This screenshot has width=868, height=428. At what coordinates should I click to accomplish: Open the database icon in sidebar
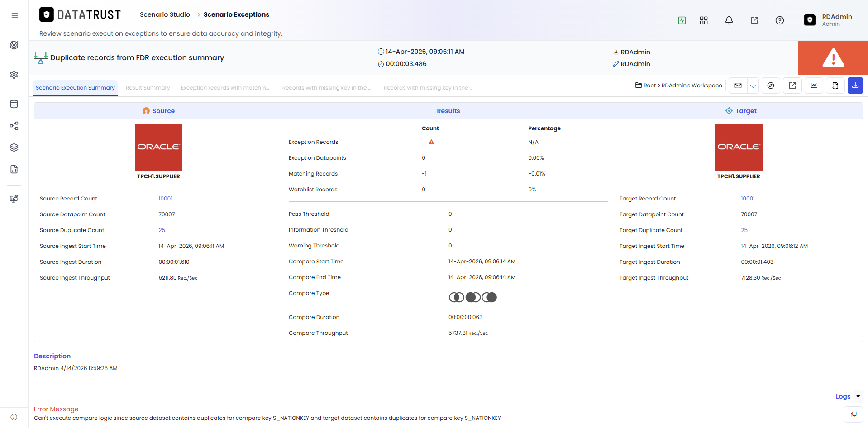tap(14, 104)
